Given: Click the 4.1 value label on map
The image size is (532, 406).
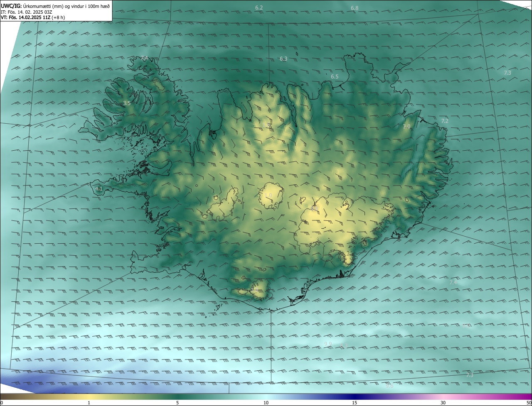Looking at the screenshot, I should pyautogui.click(x=99, y=189).
